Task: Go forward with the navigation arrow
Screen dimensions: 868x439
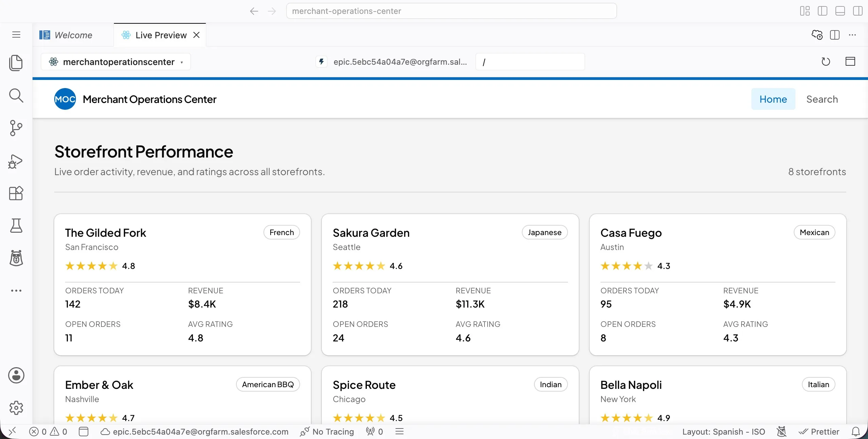Action: click(272, 11)
